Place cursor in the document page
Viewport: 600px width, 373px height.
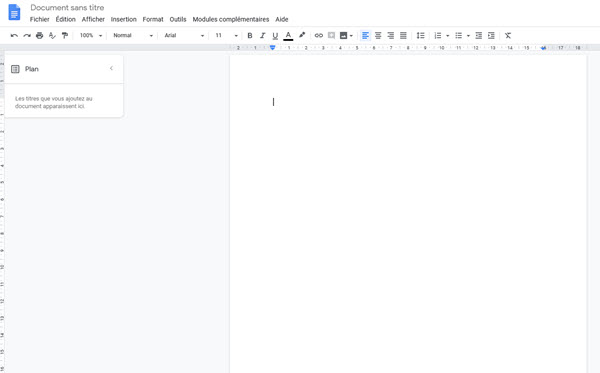click(x=408, y=214)
